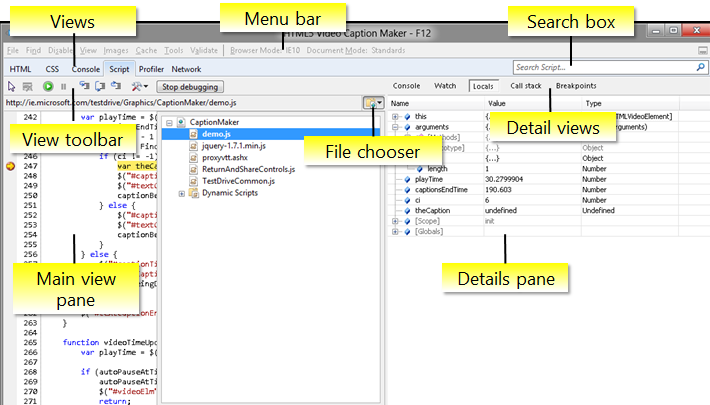710x405 pixels.
Task: Click the demo.js file icon in tree
Action: 193,134
